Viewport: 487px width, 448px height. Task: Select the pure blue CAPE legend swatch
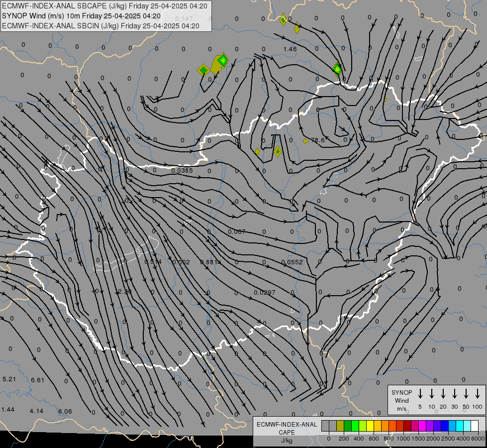click(x=445, y=426)
